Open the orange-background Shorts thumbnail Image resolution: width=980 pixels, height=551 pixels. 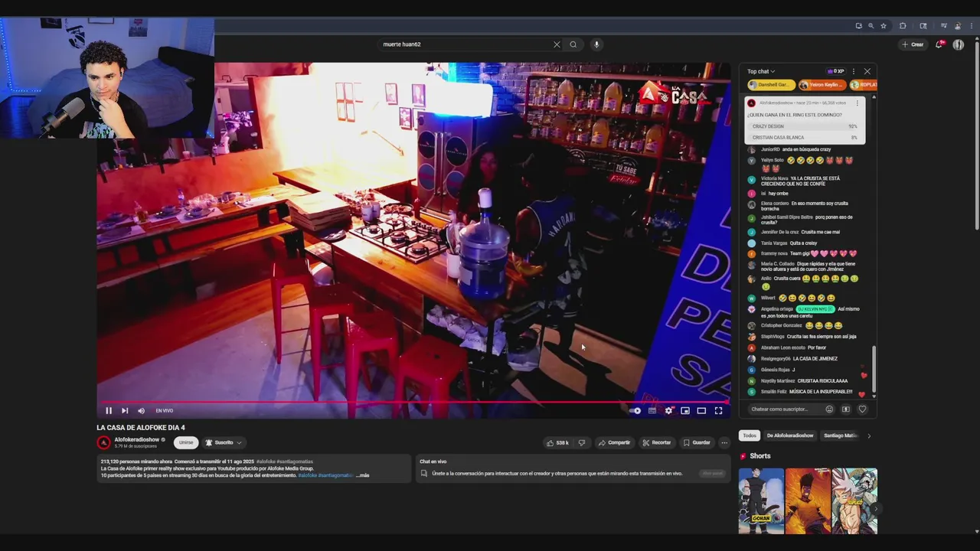[x=808, y=500]
